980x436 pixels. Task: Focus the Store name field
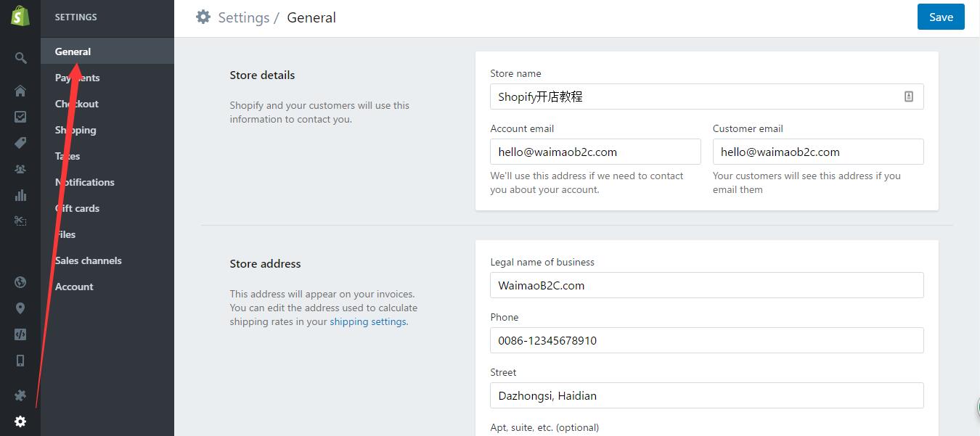pyautogui.click(x=706, y=96)
